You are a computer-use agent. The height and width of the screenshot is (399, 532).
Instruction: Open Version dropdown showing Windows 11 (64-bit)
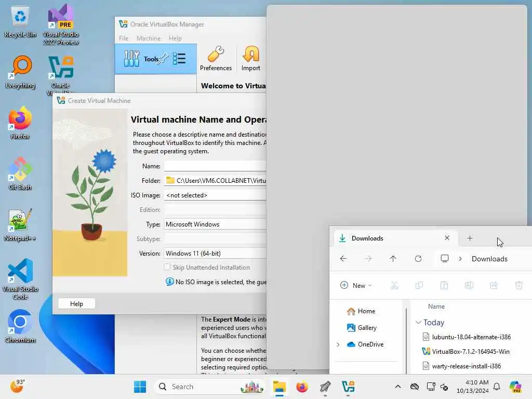(215, 254)
